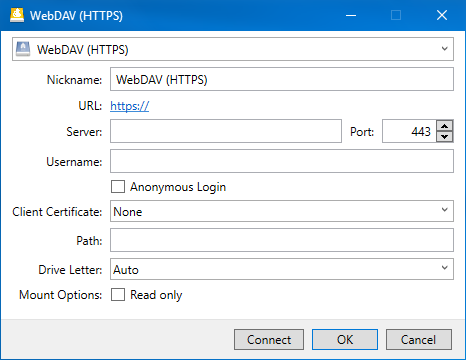This screenshot has height=360, width=466.
Task: Open the https:// URL link
Action: pos(129,106)
